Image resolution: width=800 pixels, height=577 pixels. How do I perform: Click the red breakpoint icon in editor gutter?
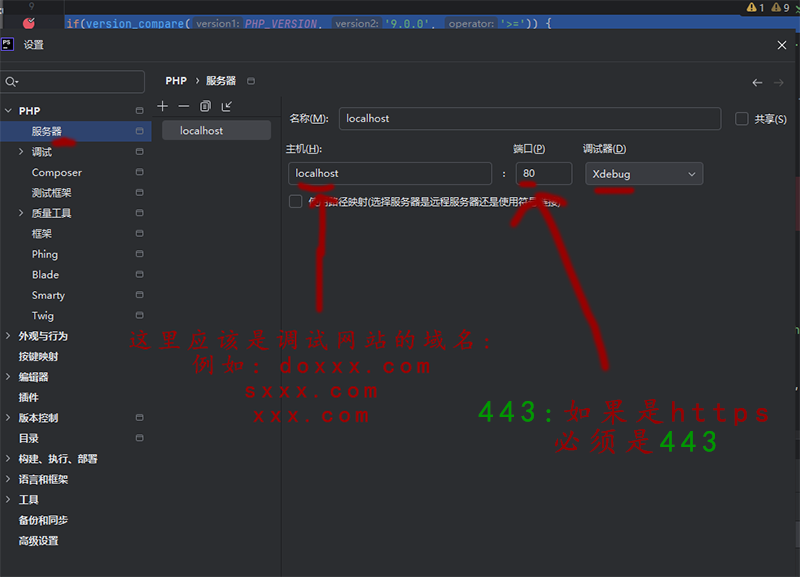coord(28,22)
